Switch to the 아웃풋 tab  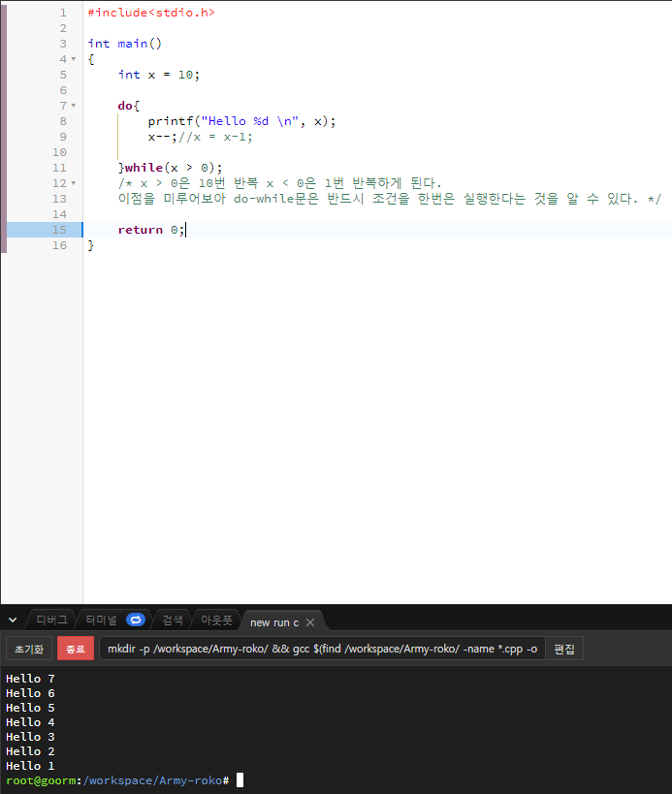216,619
